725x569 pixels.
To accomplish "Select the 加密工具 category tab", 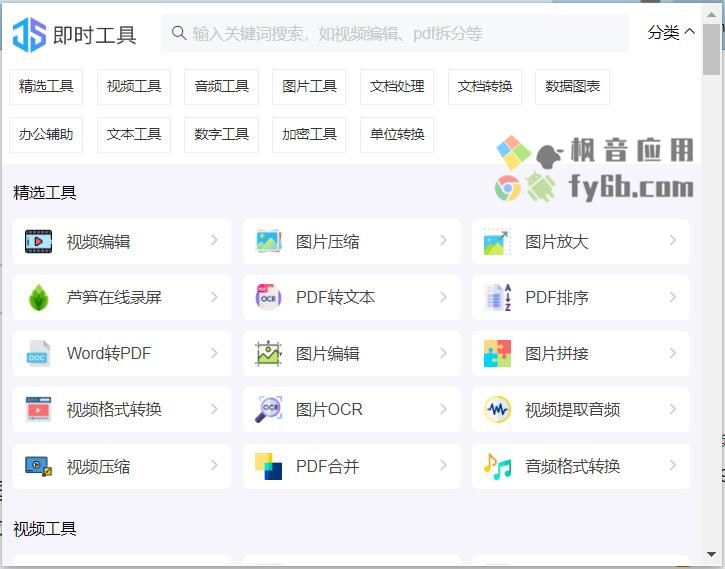I will tap(309, 135).
